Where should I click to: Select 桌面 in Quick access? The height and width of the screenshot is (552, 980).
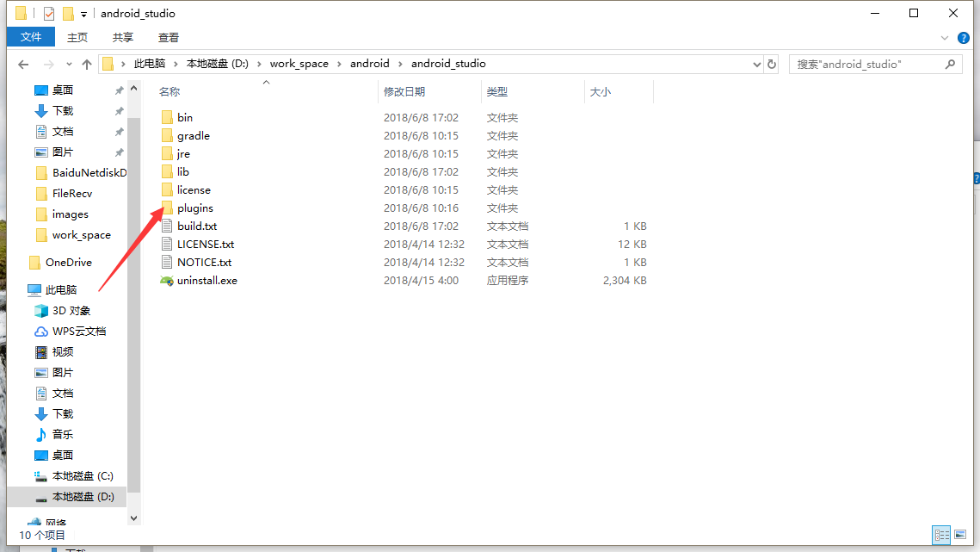[63, 90]
